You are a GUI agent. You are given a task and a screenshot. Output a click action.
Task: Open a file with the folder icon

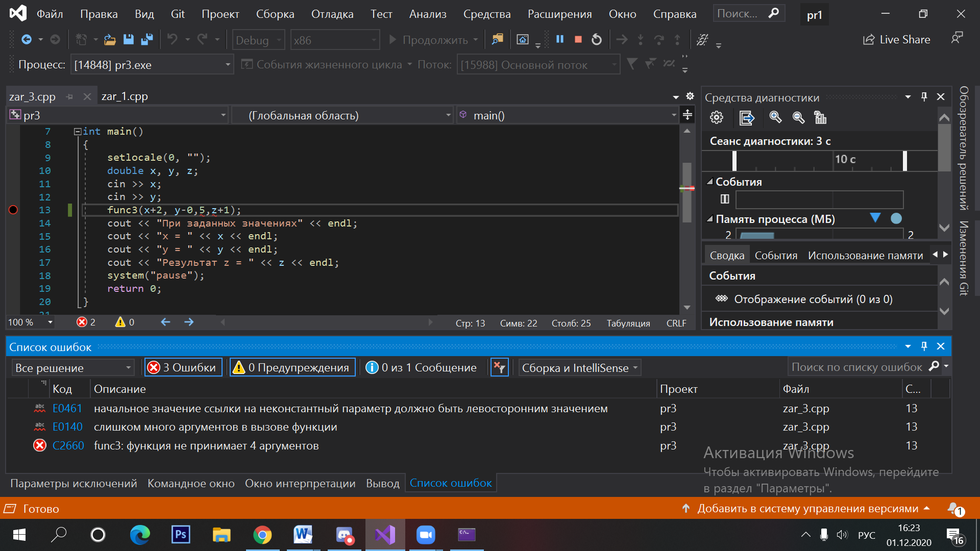(110, 39)
